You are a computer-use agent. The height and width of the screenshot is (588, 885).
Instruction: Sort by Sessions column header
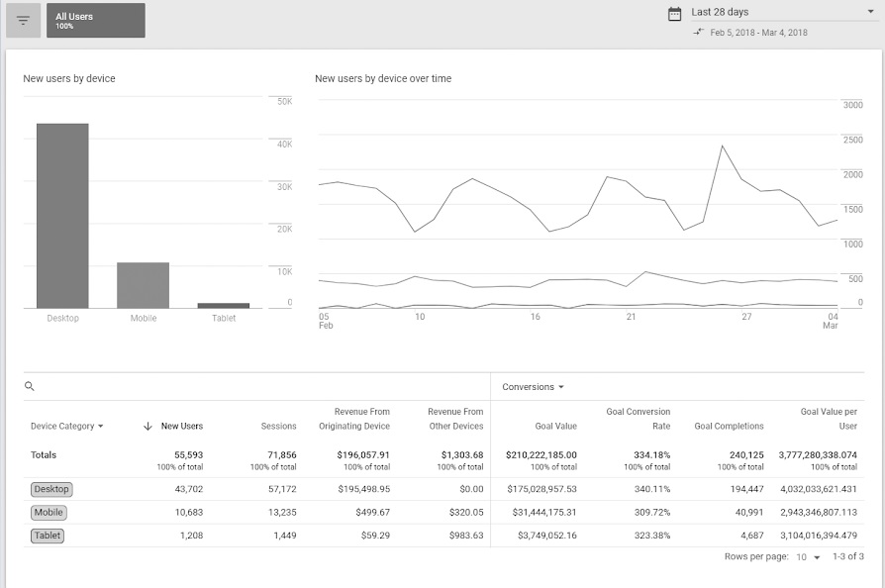[278, 426]
